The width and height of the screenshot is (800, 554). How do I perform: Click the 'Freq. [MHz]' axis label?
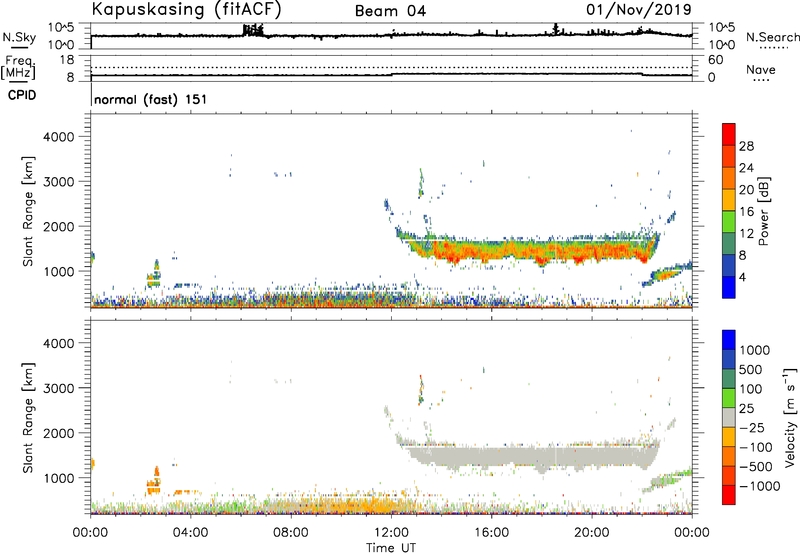[19, 68]
